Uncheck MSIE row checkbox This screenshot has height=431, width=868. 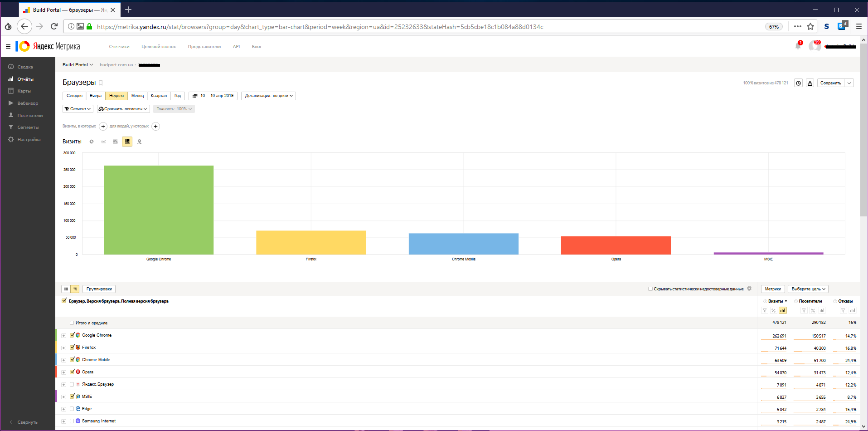coord(72,396)
